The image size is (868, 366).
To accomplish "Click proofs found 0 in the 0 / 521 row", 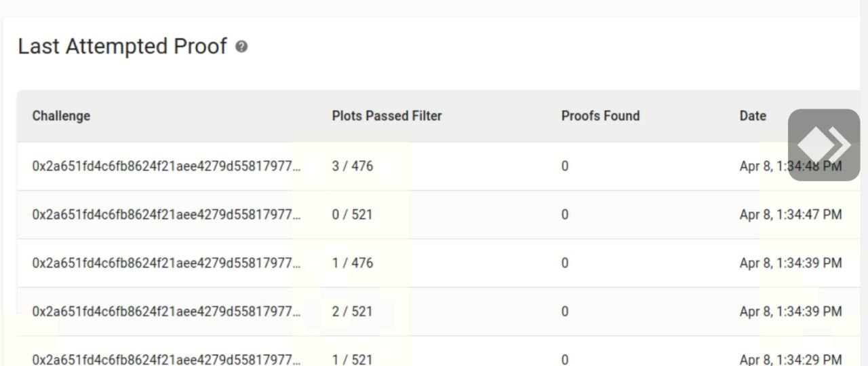I will (x=565, y=215).
